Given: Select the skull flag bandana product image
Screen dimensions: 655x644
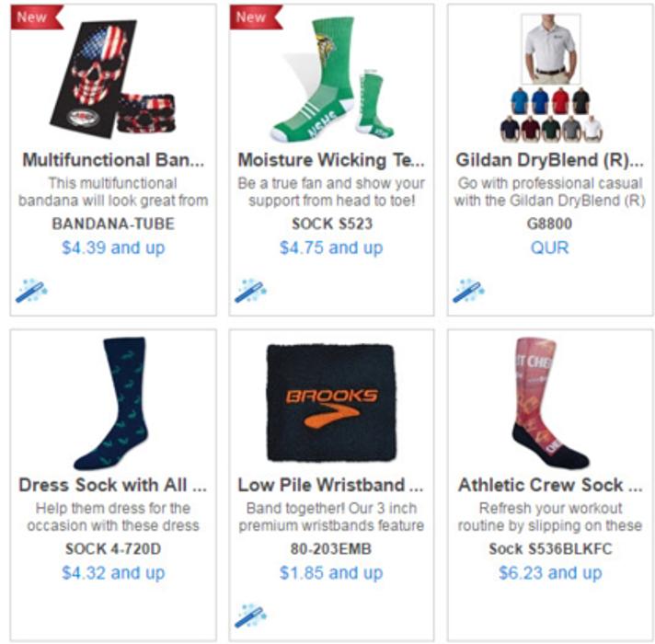Looking at the screenshot, I should pyautogui.click(x=113, y=78).
